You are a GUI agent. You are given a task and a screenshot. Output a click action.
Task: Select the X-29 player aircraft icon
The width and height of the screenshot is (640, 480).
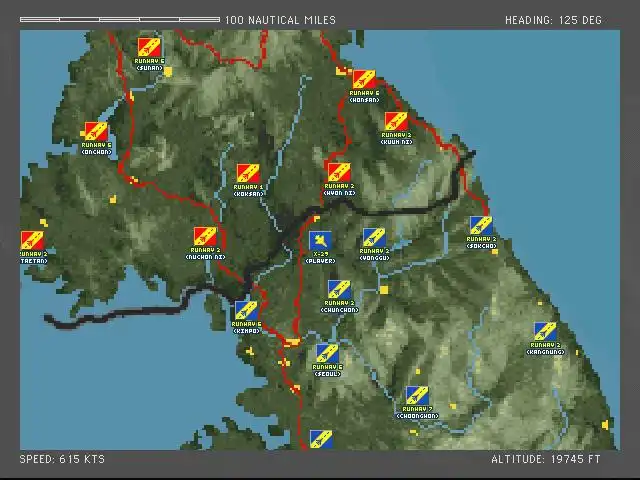click(320, 241)
